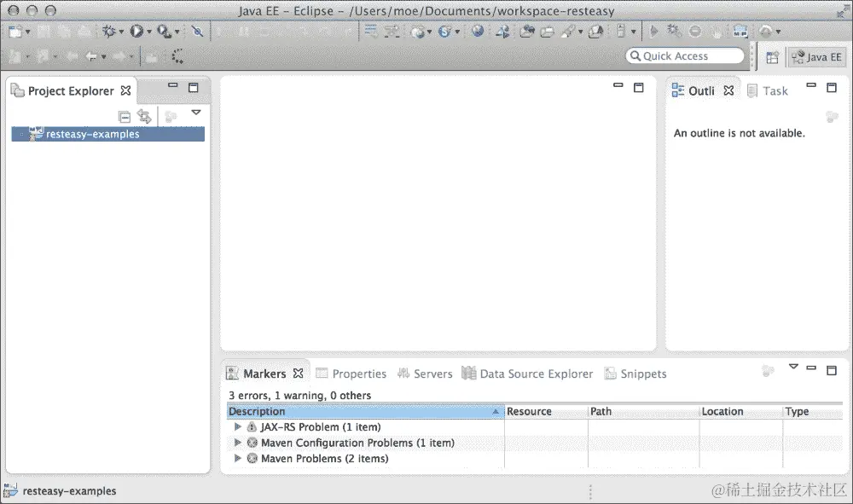
Task: Minimize the Project Explorer panel
Action: click(173, 85)
